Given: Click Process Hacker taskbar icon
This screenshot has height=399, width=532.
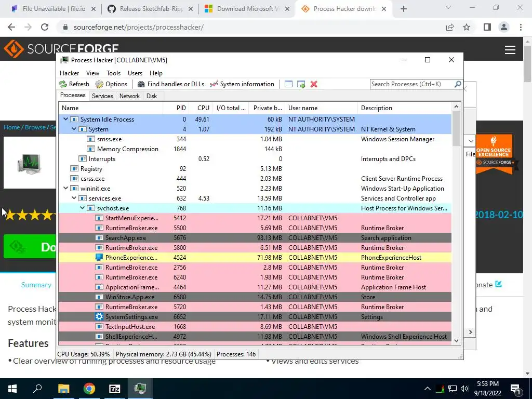Looking at the screenshot, I should 140,389.
